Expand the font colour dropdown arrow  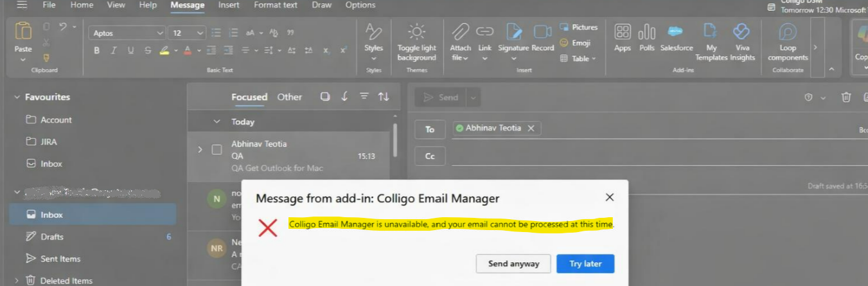(x=199, y=50)
